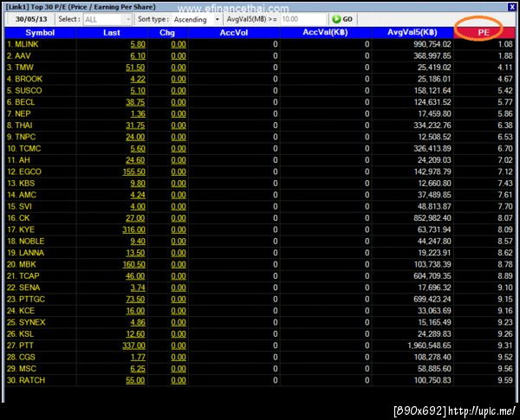The width and height of the screenshot is (520, 420).
Task: Close the Top 30 P/E window
Action: pos(512,7)
